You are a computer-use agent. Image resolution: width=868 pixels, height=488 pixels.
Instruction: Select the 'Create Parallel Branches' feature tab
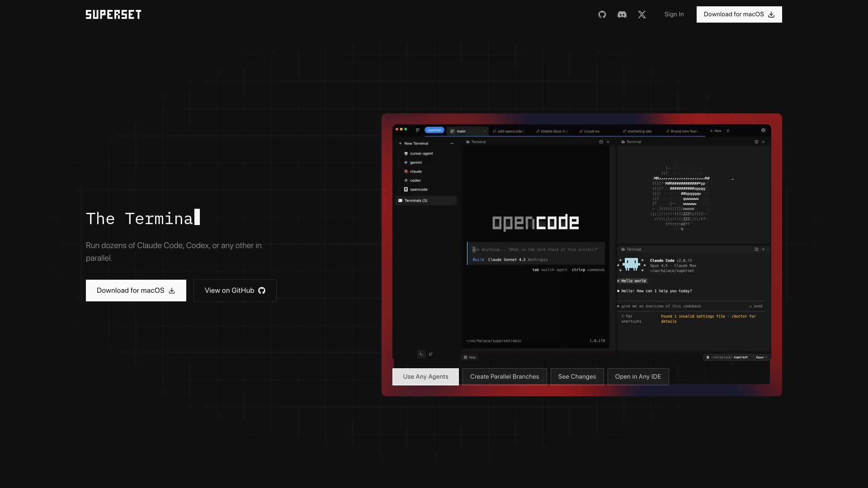tap(505, 377)
